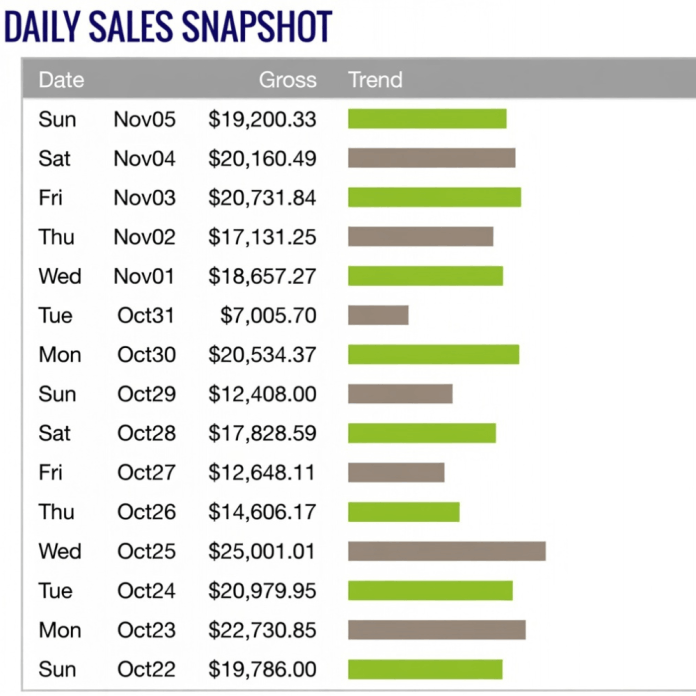Click the Date column header
This screenshot has width=696, height=696.
coord(61,80)
